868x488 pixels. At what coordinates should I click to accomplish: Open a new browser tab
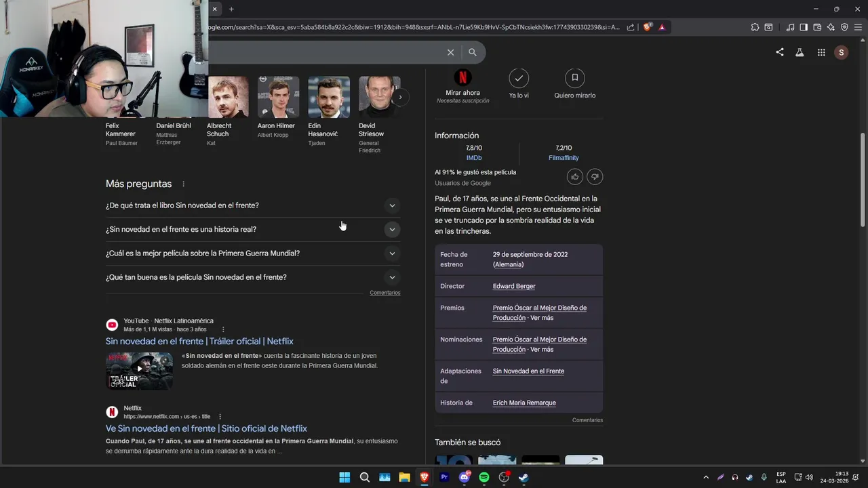[231, 9]
